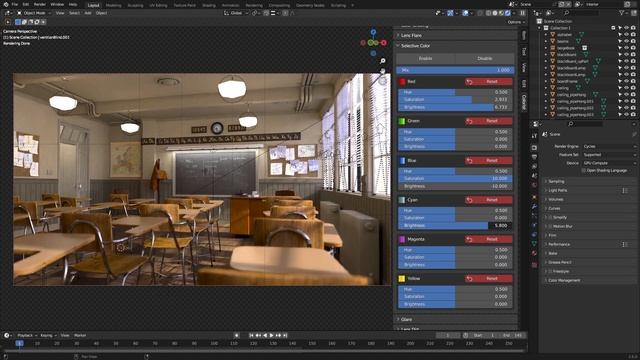Enable the Freestyle checkbox

(550, 271)
